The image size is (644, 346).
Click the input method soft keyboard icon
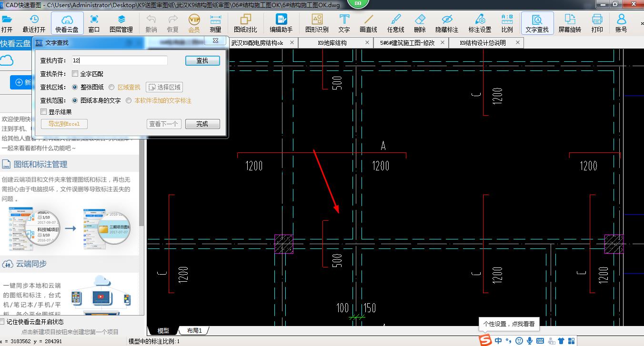click(x=540, y=341)
